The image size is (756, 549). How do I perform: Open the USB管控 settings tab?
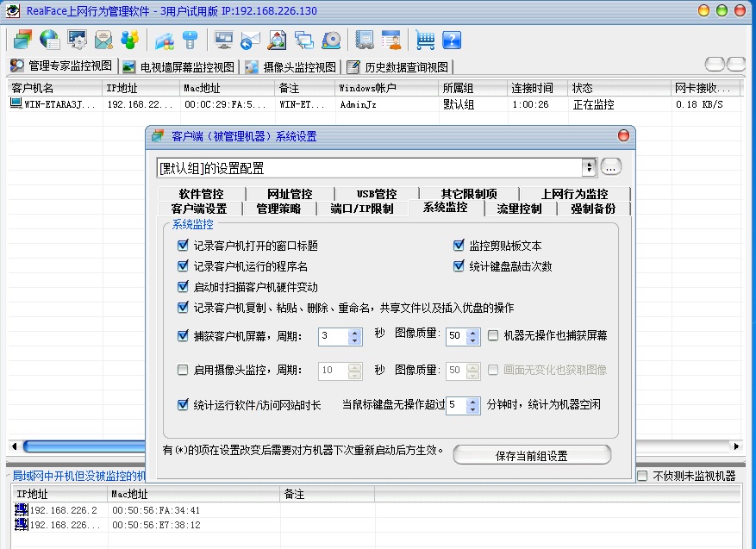(377, 194)
